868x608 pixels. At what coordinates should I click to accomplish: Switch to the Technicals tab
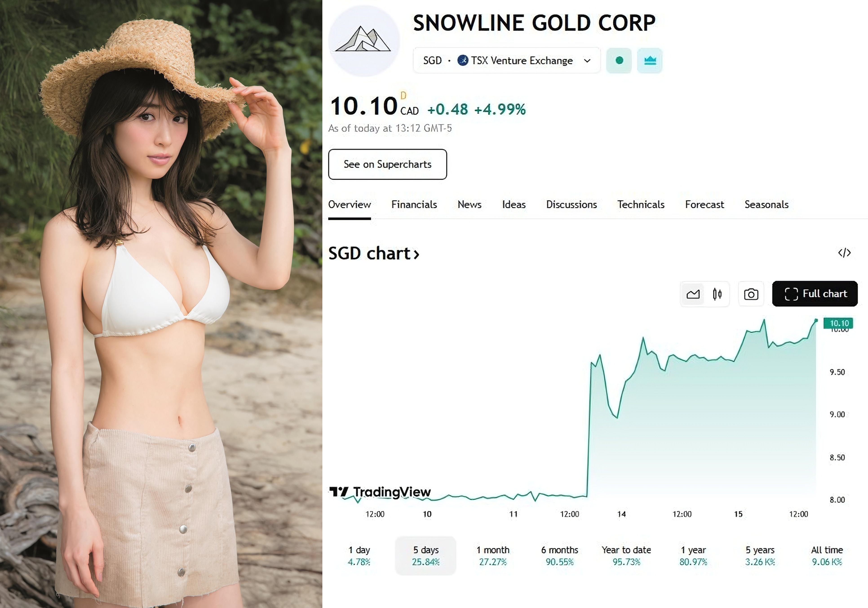point(641,205)
